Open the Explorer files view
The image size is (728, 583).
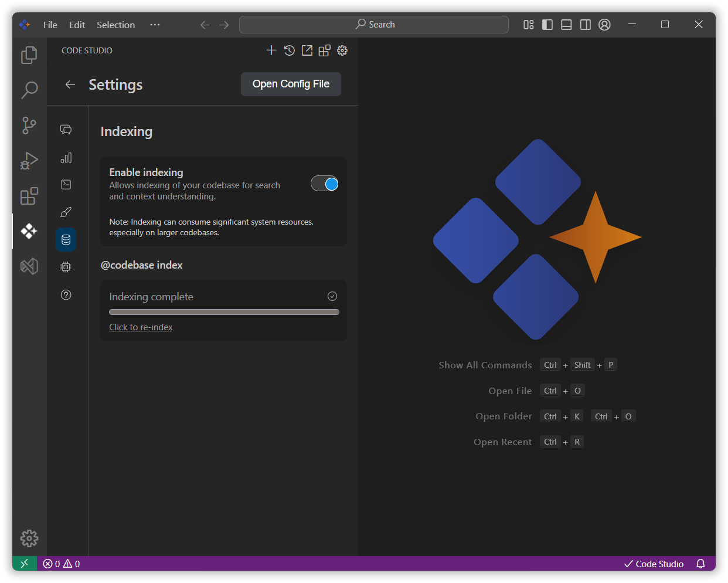(29, 55)
